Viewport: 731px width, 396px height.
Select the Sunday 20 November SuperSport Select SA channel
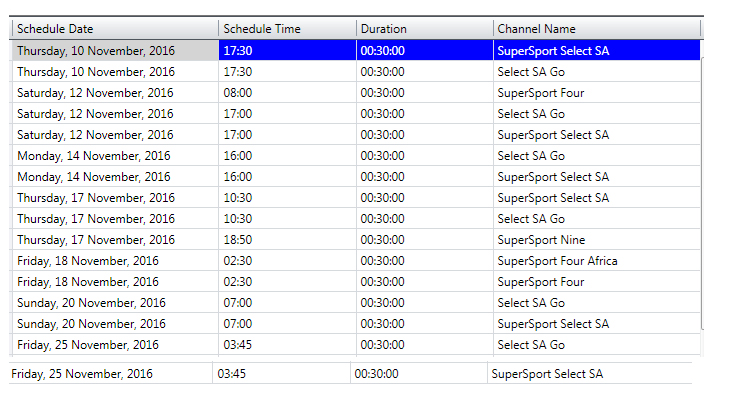click(x=597, y=324)
